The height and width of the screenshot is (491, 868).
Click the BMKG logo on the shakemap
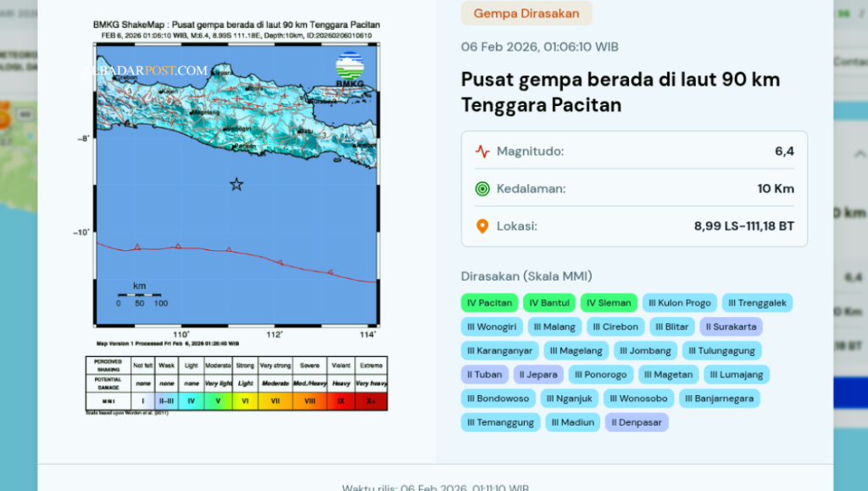point(349,70)
